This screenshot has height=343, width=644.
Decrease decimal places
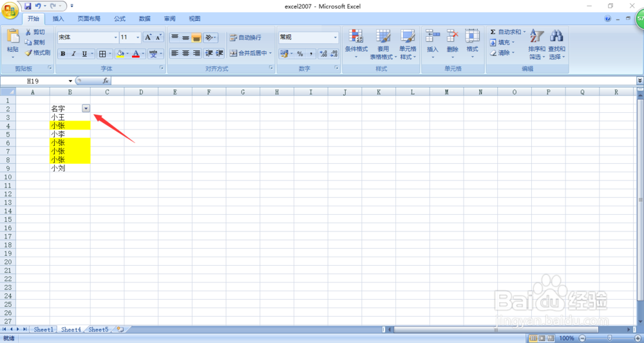334,54
